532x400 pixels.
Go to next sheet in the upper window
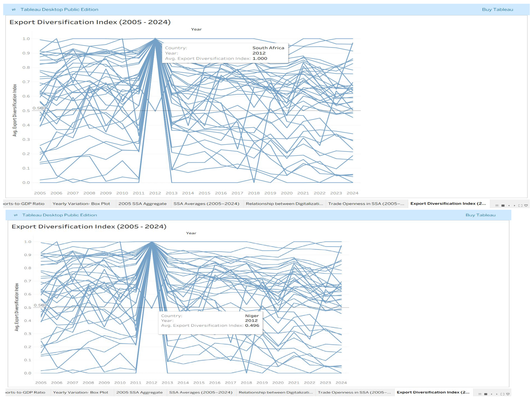point(515,206)
